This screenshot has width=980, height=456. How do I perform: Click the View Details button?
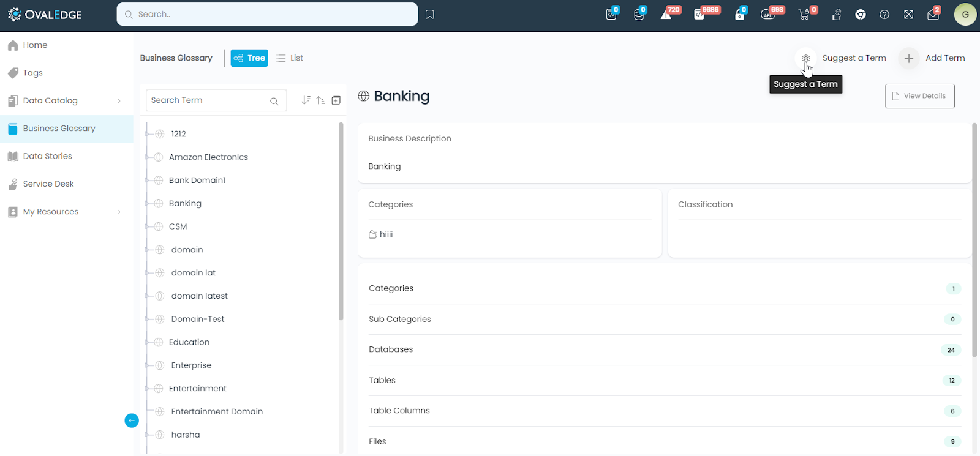919,96
